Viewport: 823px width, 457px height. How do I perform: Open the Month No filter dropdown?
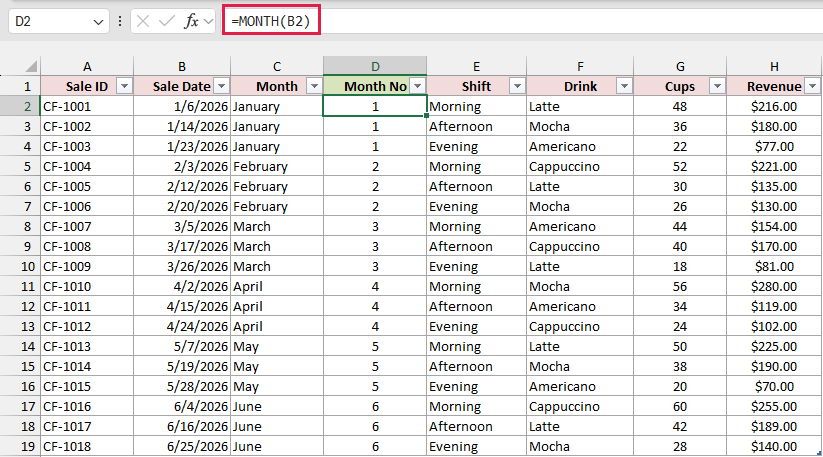(417, 86)
